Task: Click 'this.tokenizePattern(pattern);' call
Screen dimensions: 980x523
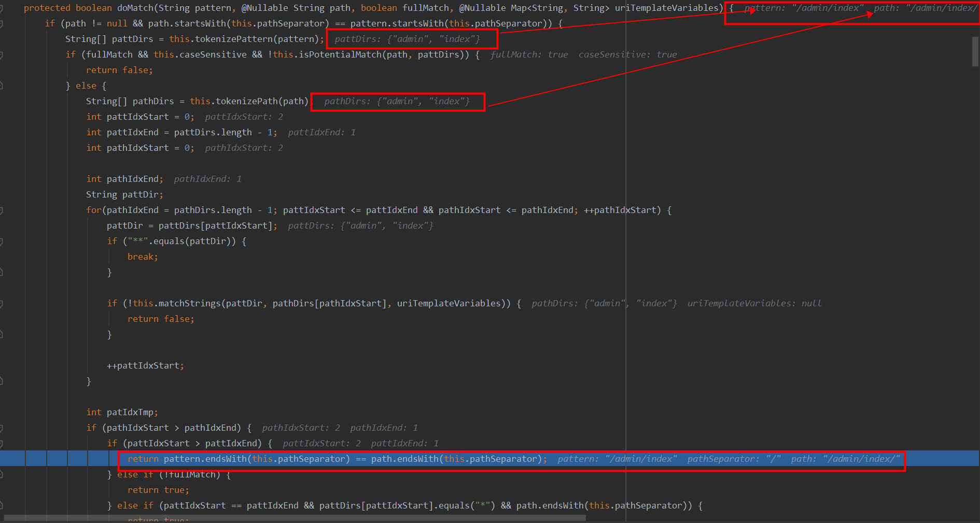Action: [x=247, y=39]
